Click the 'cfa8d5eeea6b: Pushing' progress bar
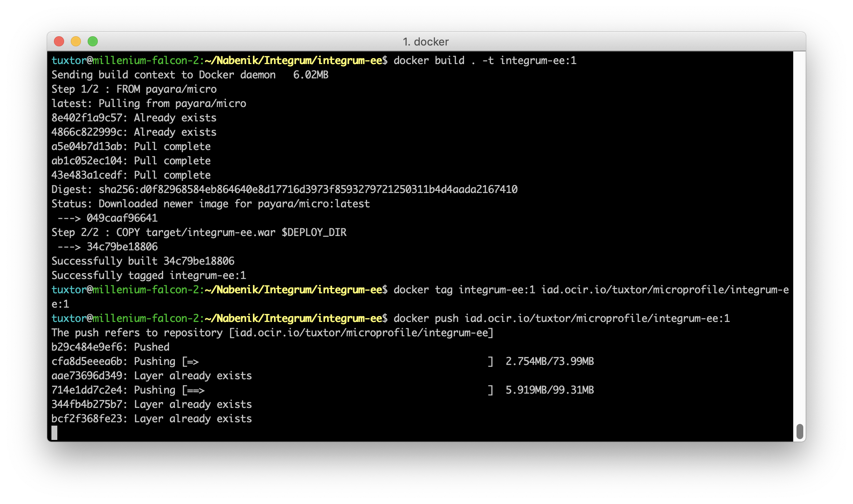Image resolution: width=853 pixels, height=504 pixels. click(338, 362)
